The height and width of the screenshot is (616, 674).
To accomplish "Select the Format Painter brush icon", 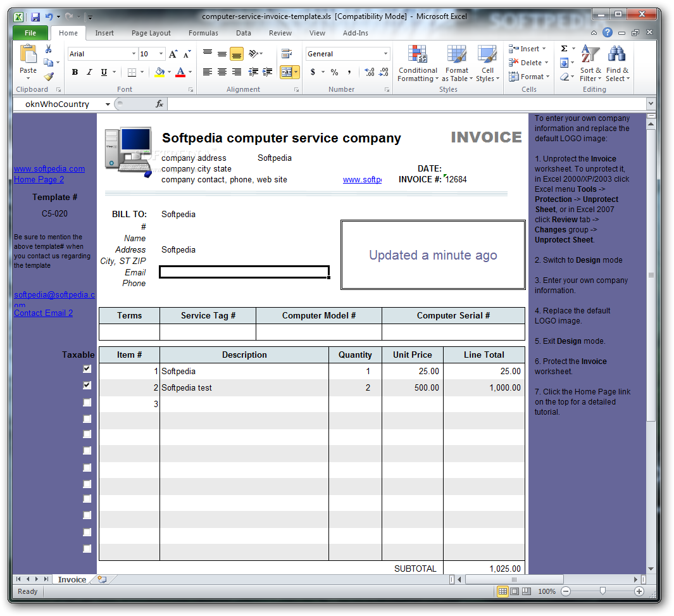I will pyautogui.click(x=49, y=77).
